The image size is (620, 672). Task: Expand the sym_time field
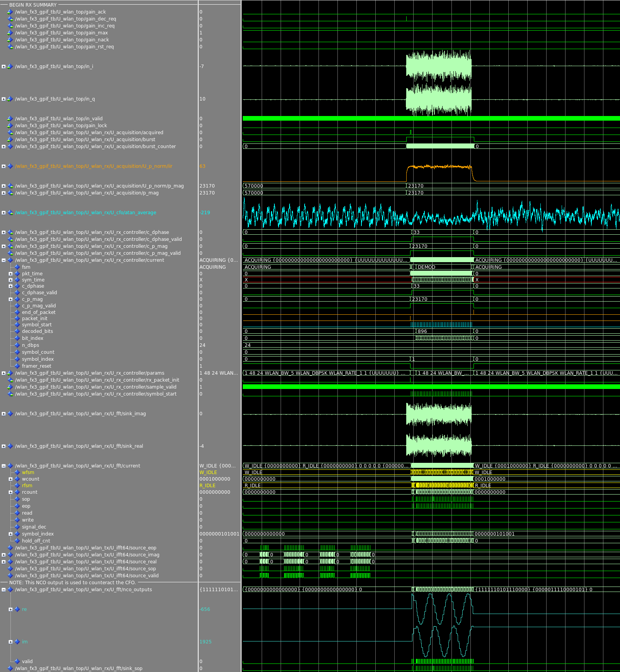10,280
